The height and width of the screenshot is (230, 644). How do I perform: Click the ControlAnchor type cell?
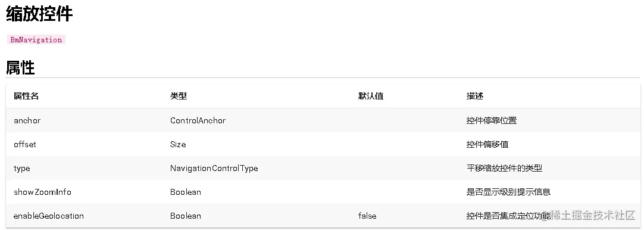(198, 120)
